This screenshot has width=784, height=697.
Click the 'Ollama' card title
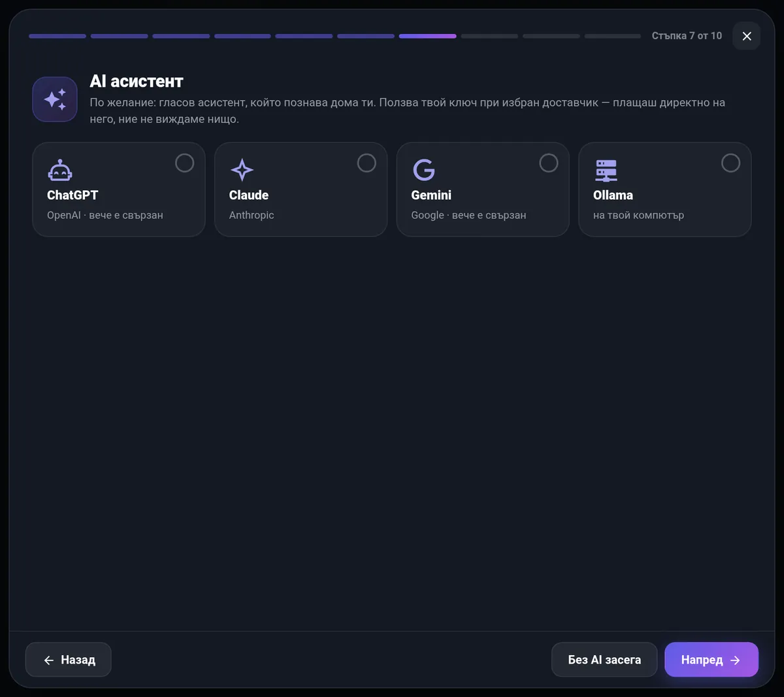[613, 195]
